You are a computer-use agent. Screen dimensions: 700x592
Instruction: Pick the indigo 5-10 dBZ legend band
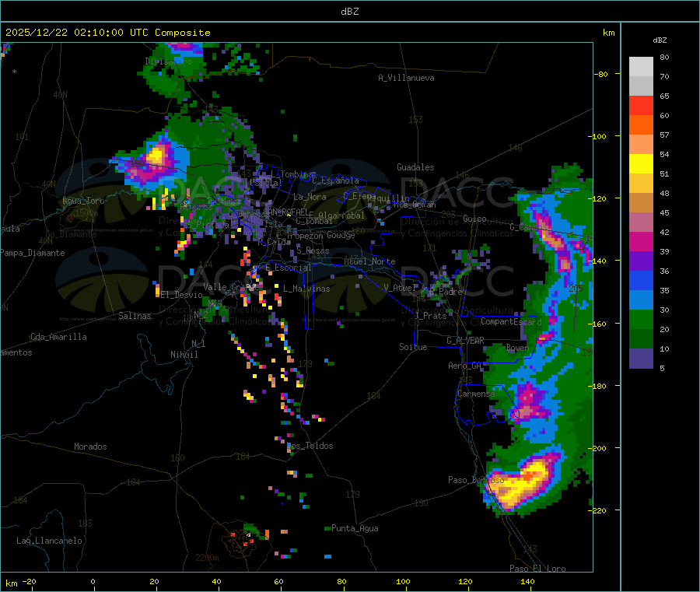(x=641, y=358)
